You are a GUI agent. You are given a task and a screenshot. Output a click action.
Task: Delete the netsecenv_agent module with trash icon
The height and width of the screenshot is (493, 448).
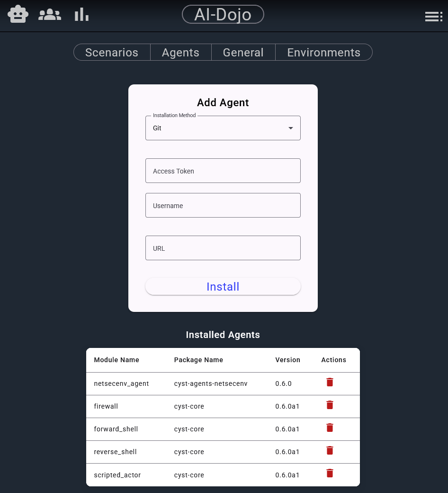[x=330, y=382]
